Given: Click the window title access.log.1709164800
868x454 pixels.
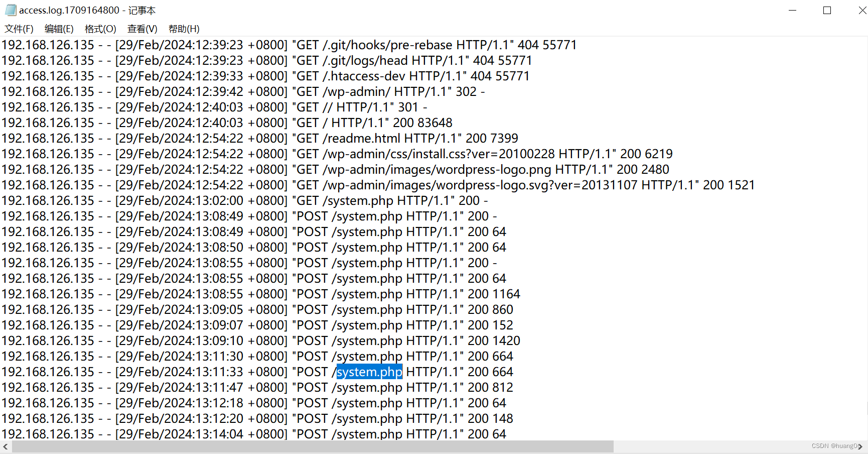Looking at the screenshot, I should pos(70,10).
